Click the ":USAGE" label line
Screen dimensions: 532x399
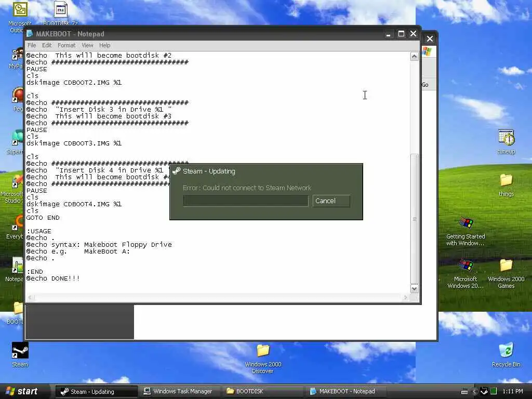click(38, 231)
